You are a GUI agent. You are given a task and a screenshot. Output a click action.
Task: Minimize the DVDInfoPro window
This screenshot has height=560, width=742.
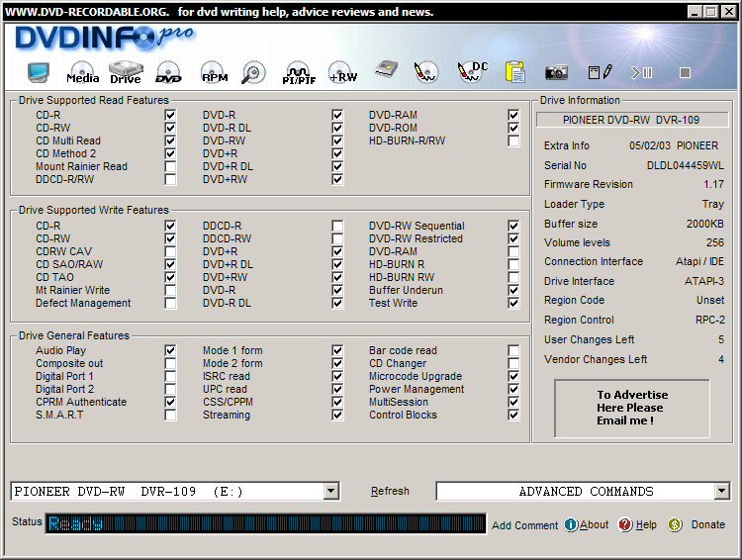695,12
